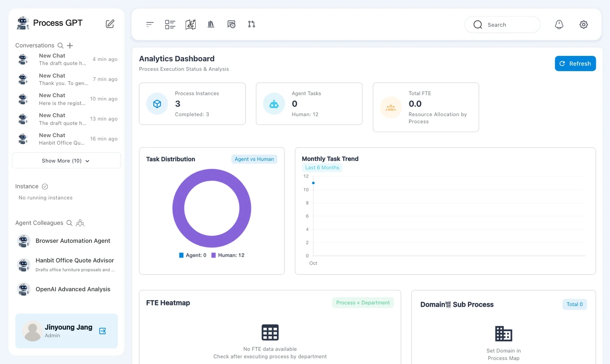Open the library books icon

[211, 24]
